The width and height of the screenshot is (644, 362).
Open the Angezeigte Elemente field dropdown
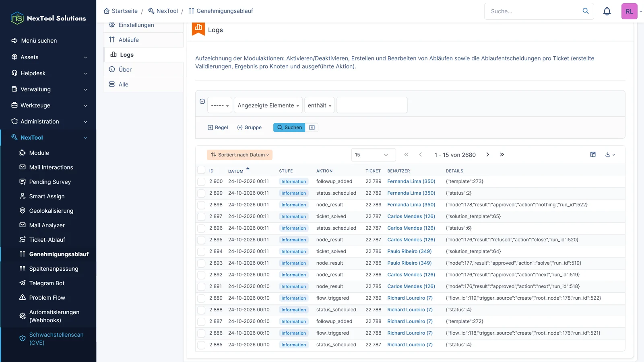[268, 105]
